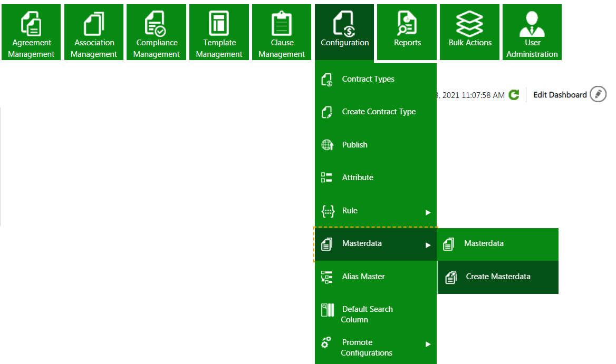Image resolution: width=616 pixels, height=364 pixels.
Task: Open the Agreement Management tile
Action: (32, 32)
